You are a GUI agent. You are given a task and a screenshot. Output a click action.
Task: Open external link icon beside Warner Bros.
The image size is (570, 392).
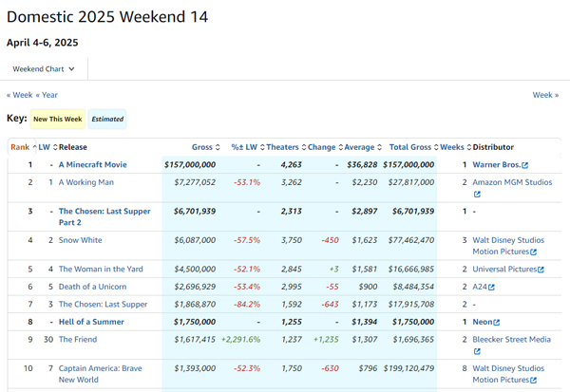tap(524, 165)
